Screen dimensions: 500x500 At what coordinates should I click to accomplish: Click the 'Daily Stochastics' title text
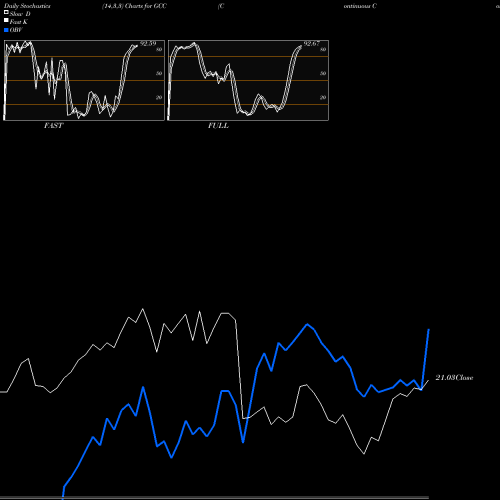pyautogui.click(x=27, y=6)
